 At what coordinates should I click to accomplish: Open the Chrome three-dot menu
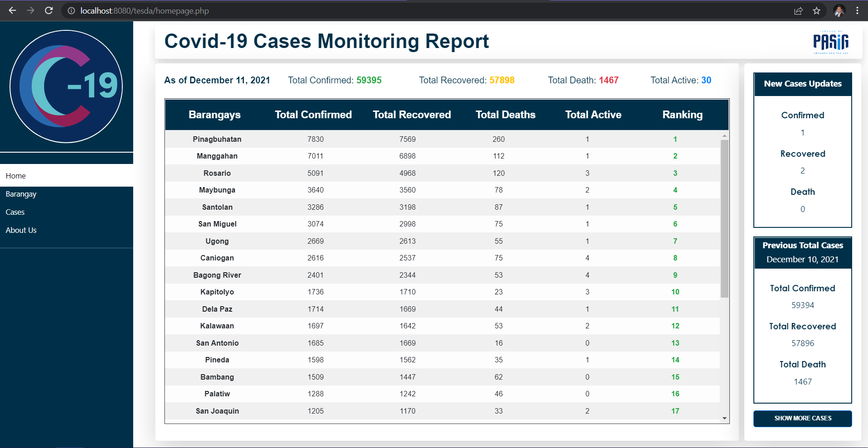click(x=858, y=10)
